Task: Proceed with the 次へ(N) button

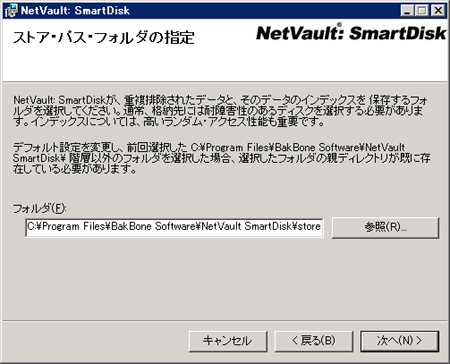Action: pos(399,341)
